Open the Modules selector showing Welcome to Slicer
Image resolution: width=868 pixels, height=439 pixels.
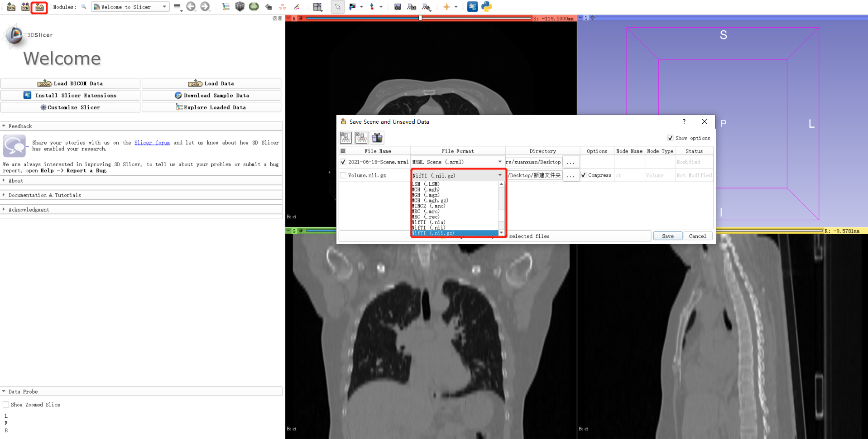[x=130, y=7]
